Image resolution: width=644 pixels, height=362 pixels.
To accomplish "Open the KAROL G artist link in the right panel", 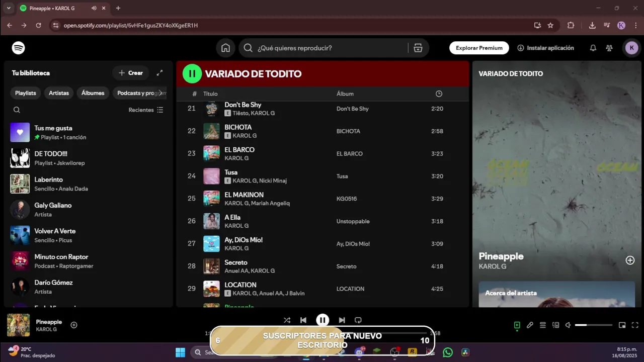I will pyautogui.click(x=493, y=266).
